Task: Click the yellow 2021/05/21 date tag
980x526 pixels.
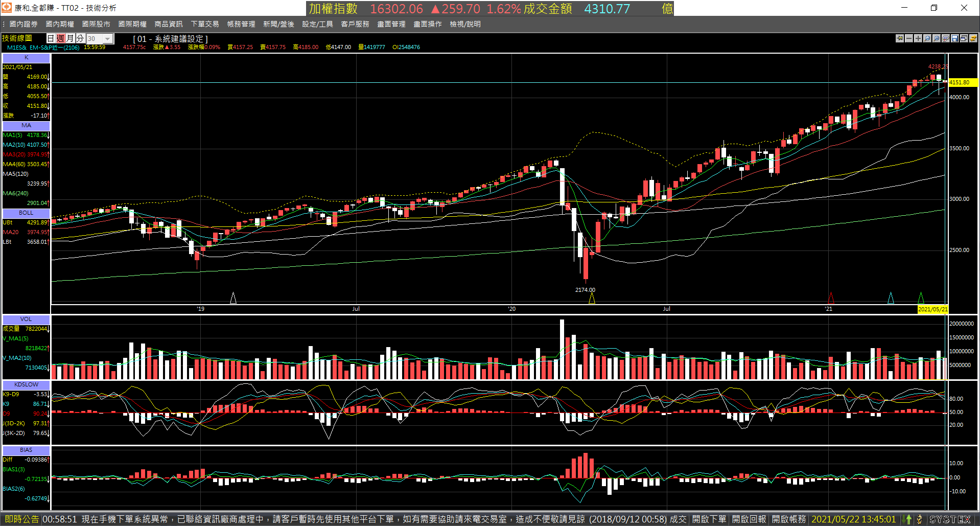Action: coord(932,309)
